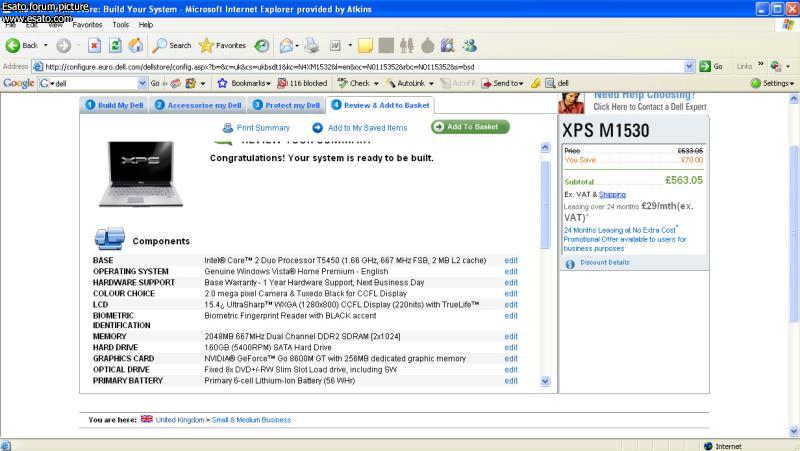Select Review & Add to Basket tab
The height and width of the screenshot is (451, 800).
pyautogui.click(x=380, y=105)
